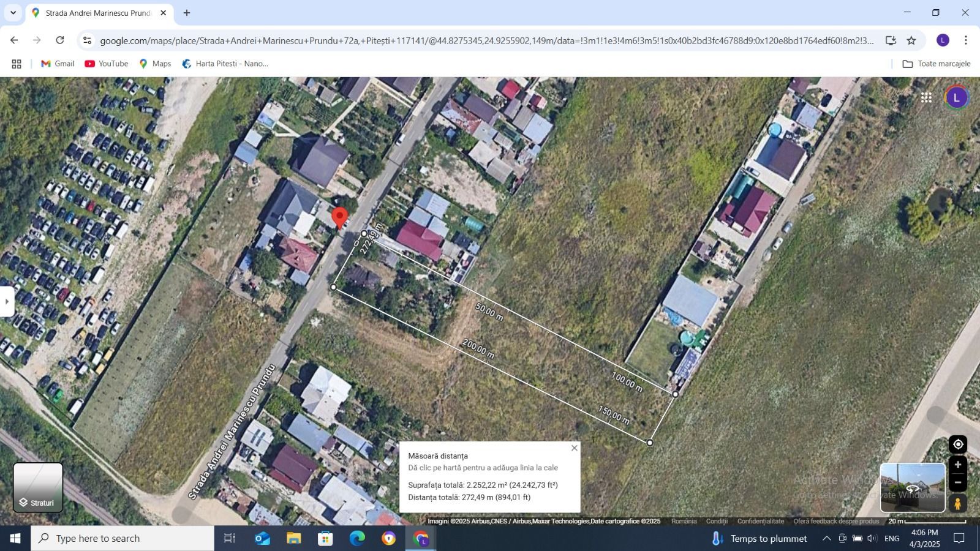980x551 pixels.
Task: Click the Maps bookmark icon
Action: point(143,63)
